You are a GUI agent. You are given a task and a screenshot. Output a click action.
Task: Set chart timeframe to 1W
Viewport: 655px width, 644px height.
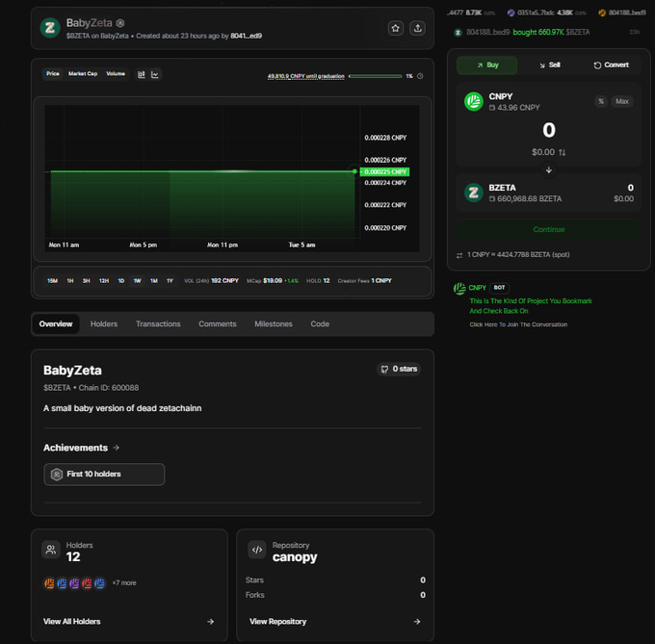tap(137, 281)
